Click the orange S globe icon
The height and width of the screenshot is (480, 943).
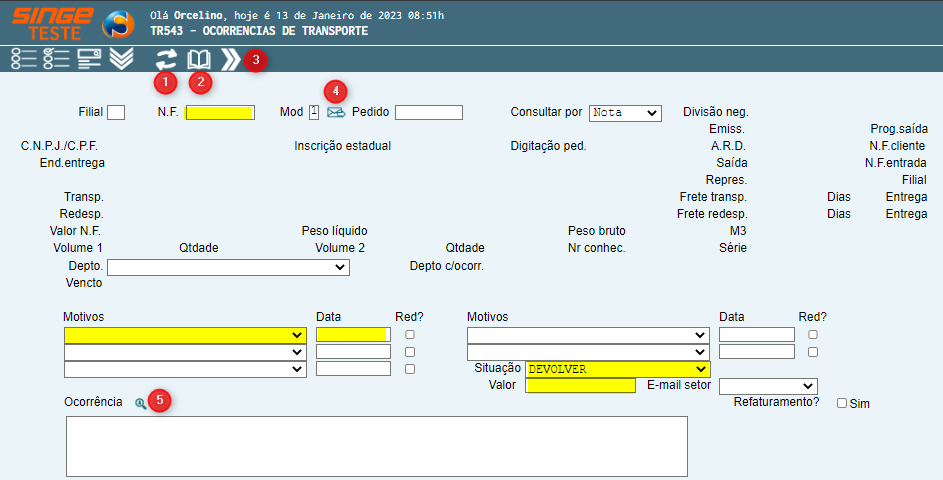click(118, 23)
